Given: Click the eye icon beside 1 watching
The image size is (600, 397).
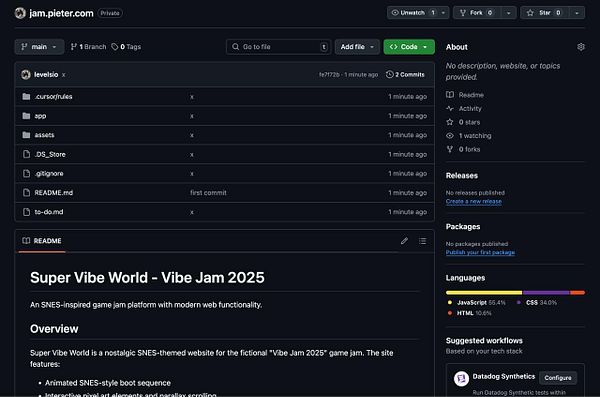Looking at the screenshot, I should point(450,136).
